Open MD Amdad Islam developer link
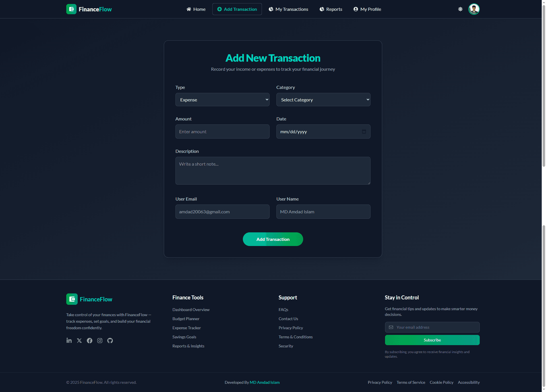The height and width of the screenshot is (392, 546). tap(265, 382)
